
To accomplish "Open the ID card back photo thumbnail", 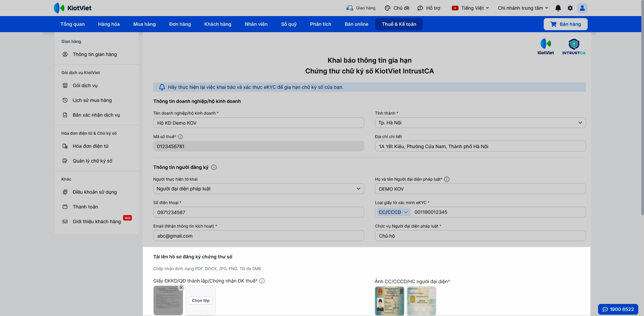I will pyautogui.click(x=421, y=301).
